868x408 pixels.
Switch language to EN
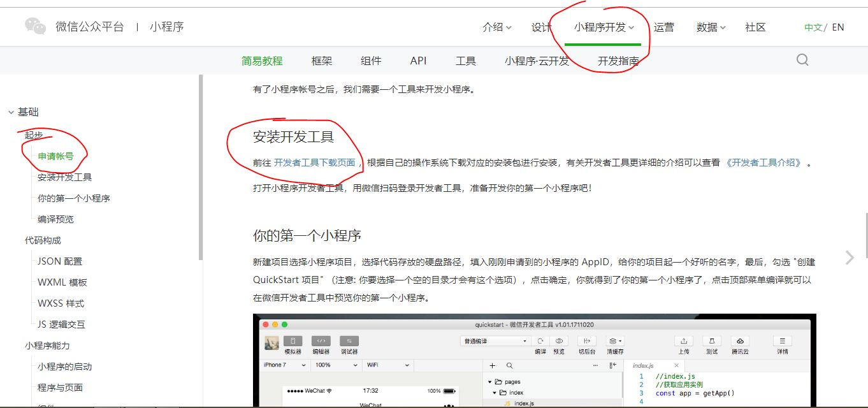(838, 27)
